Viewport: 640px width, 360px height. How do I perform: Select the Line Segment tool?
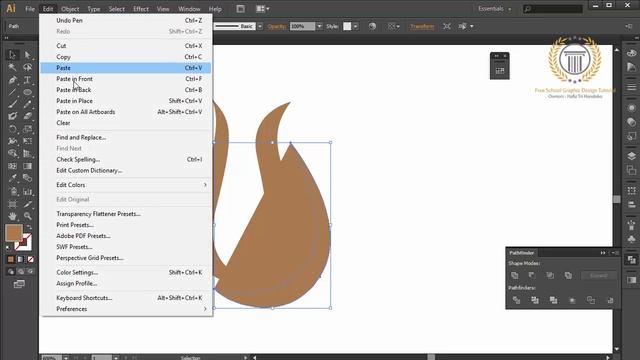click(12, 92)
